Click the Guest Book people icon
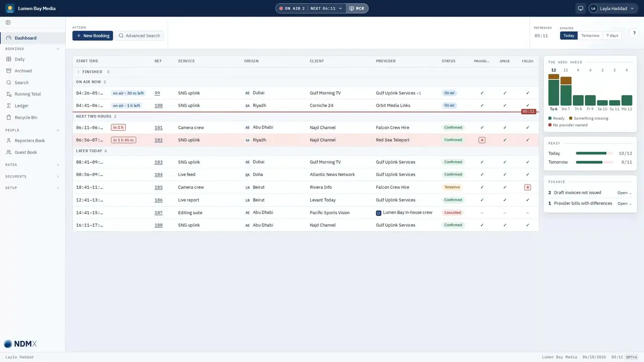 coord(9,152)
